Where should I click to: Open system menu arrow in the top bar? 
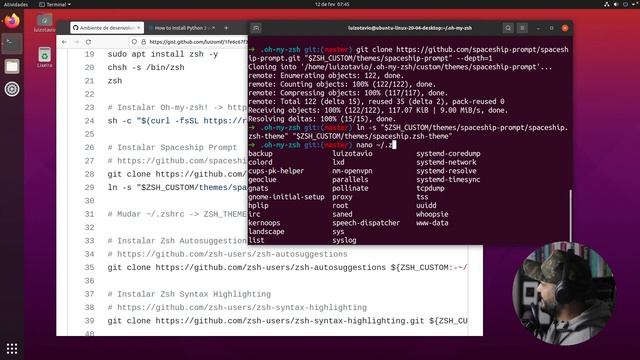(633, 4)
